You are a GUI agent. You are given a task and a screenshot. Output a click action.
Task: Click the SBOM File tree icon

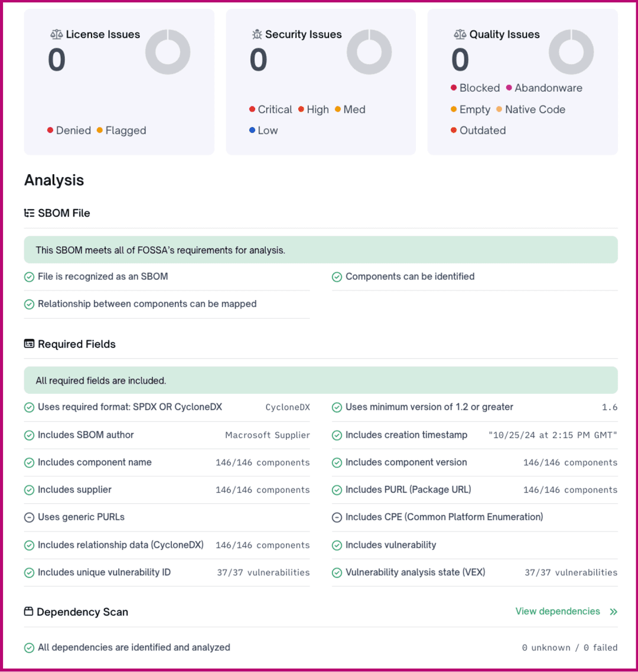[29, 213]
